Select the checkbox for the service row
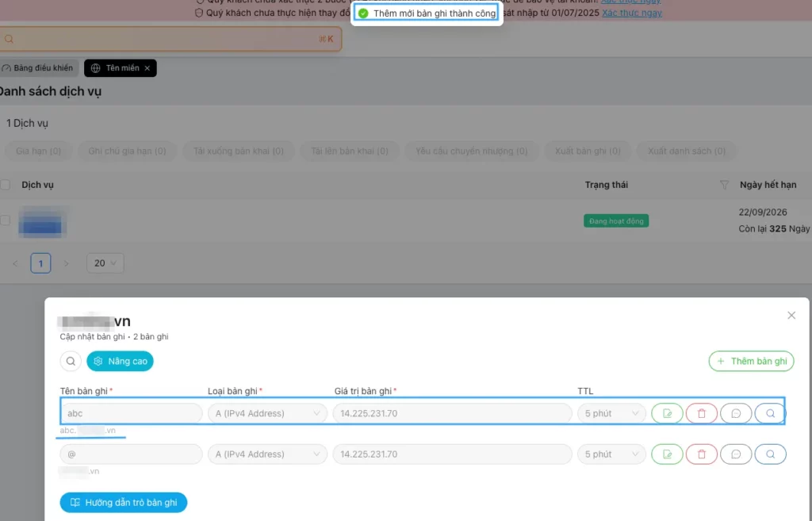812x521 pixels. [x=6, y=220]
